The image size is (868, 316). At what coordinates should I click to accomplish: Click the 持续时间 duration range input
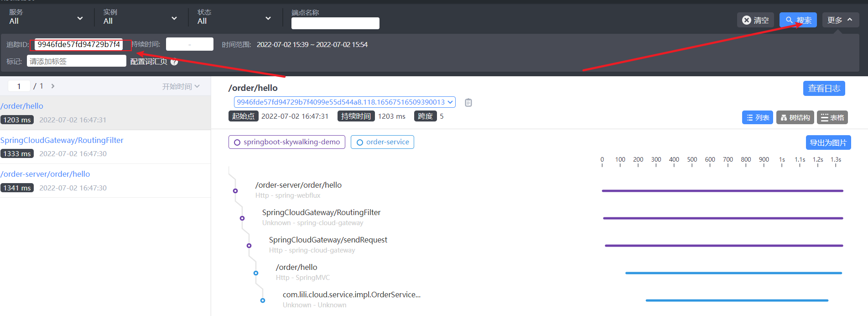190,44
